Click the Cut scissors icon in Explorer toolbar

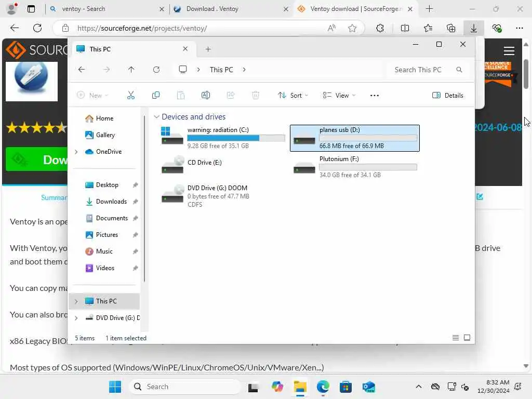(x=130, y=96)
